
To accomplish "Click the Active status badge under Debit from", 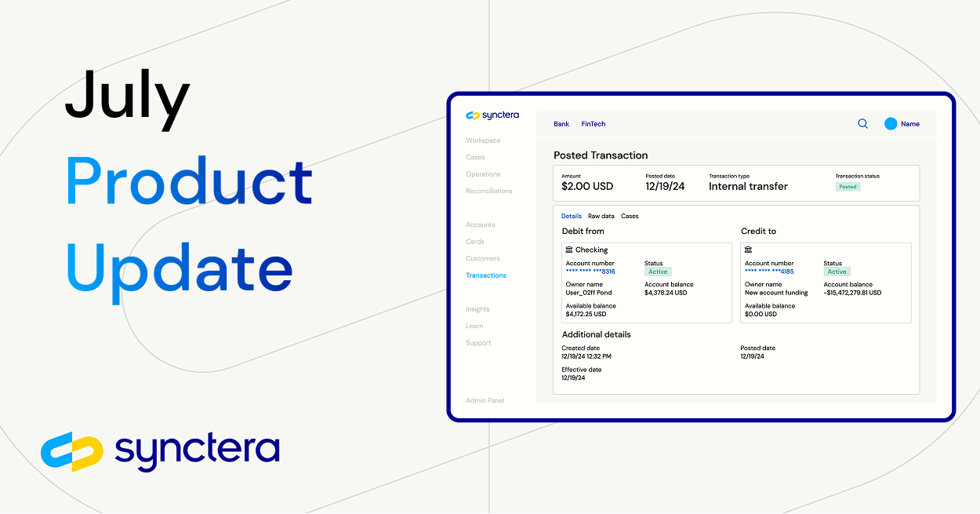I will (658, 272).
